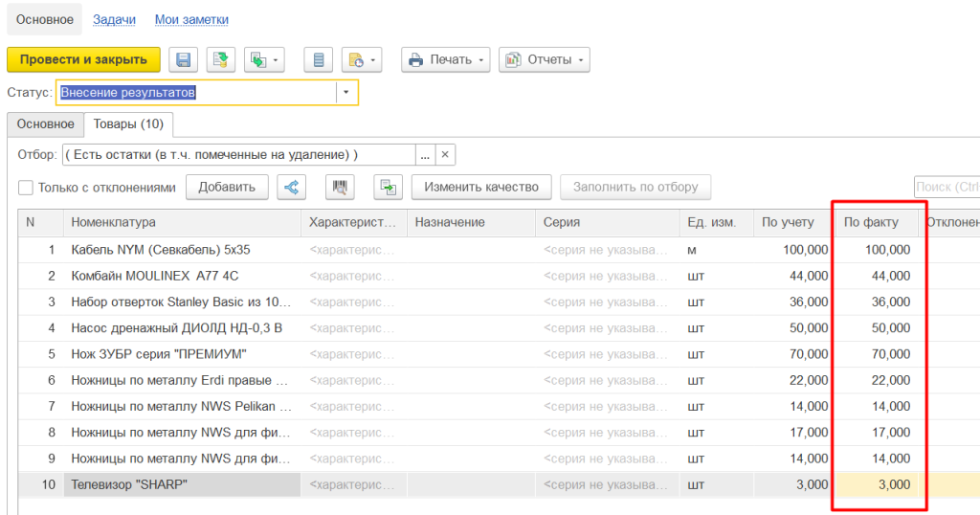980x515 pixels.
Task: Open the Отчеты reports menu
Action: [x=544, y=60]
